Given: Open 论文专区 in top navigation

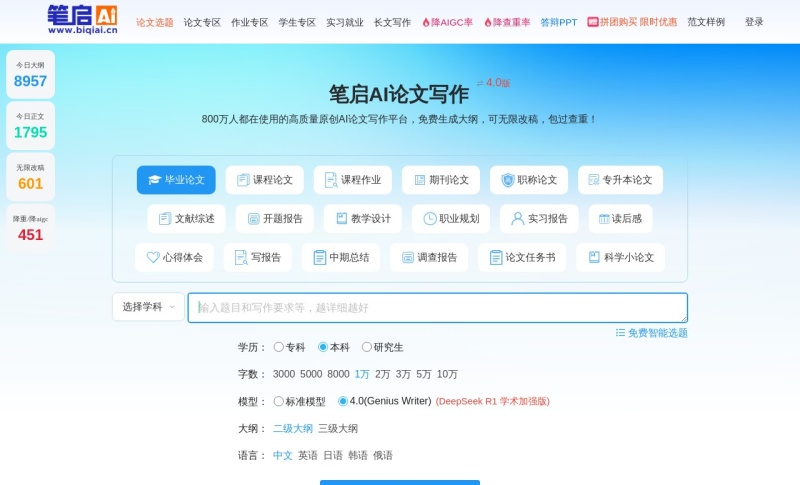Looking at the screenshot, I should (202, 22).
